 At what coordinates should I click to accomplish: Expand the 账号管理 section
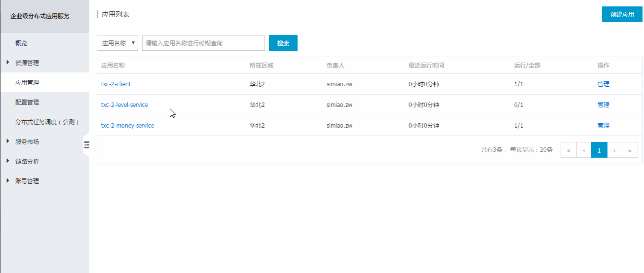click(x=27, y=181)
